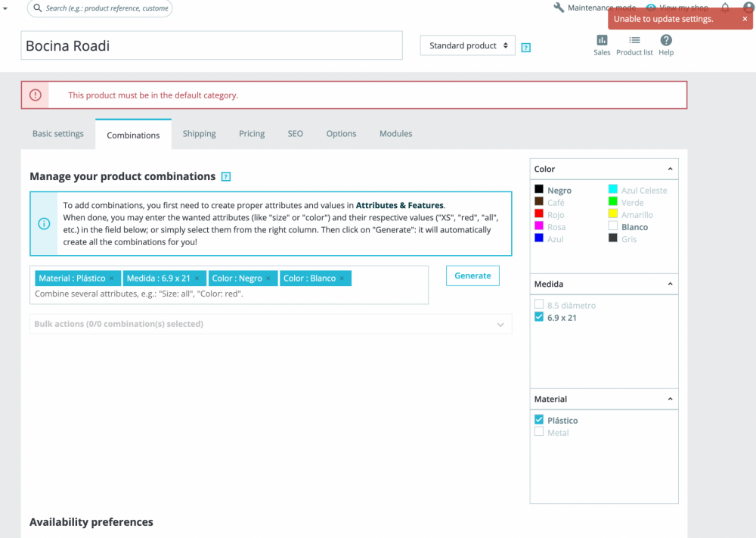Click the Maintenance mode wrench icon
Image resolution: width=756 pixels, height=538 pixels.
coord(559,8)
